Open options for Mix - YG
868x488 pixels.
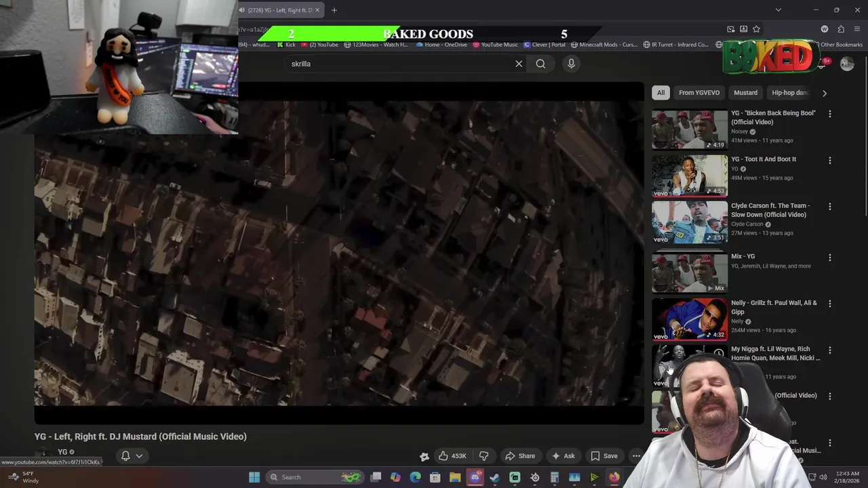click(x=829, y=258)
